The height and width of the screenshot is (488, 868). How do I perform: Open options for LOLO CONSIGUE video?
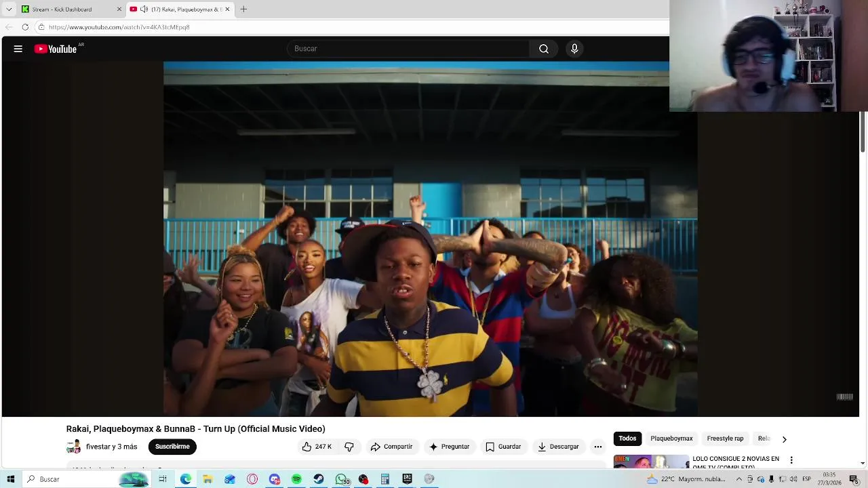[791, 460]
